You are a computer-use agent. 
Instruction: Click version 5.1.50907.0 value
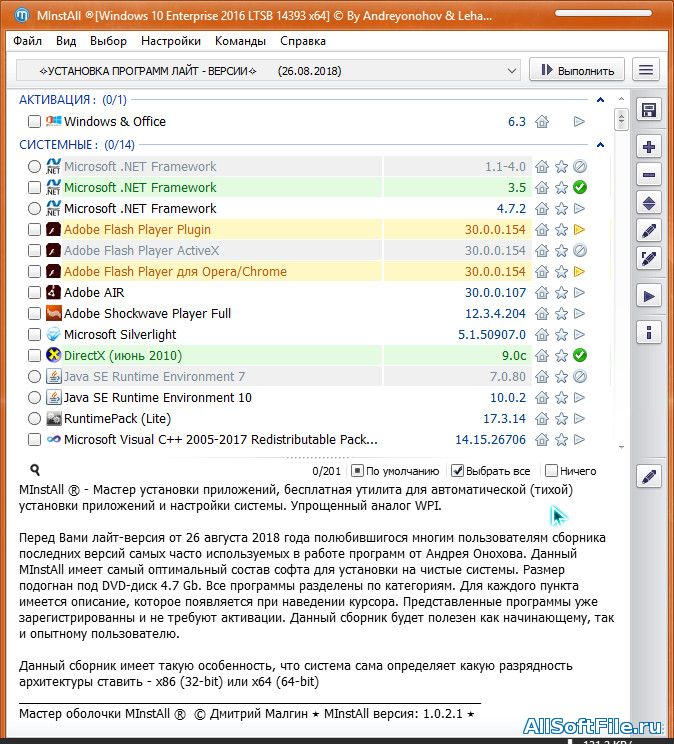click(492, 335)
